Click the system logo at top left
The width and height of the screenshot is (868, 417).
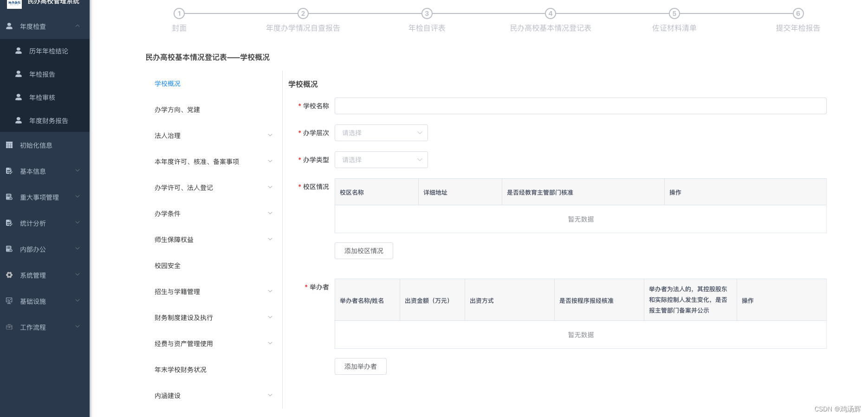pyautogui.click(x=14, y=3)
